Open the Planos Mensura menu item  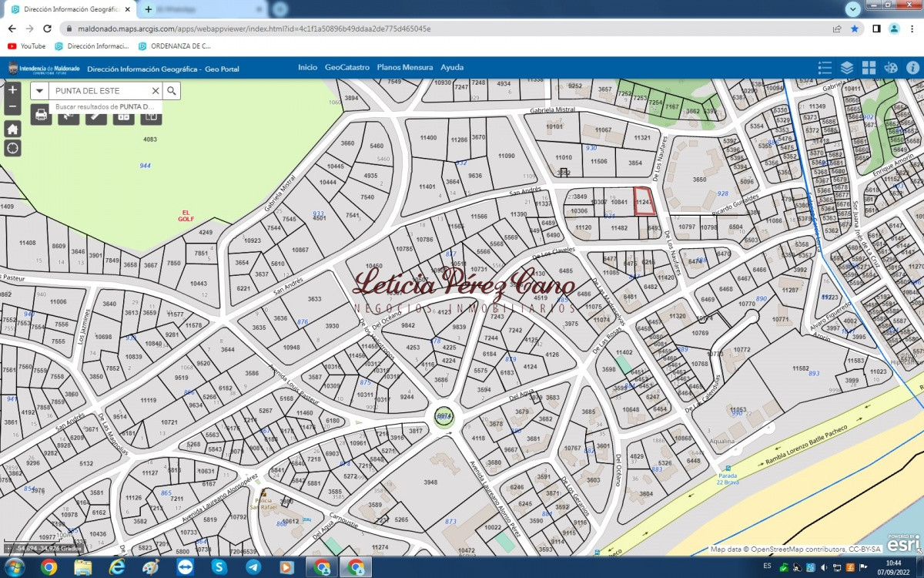[x=405, y=68]
